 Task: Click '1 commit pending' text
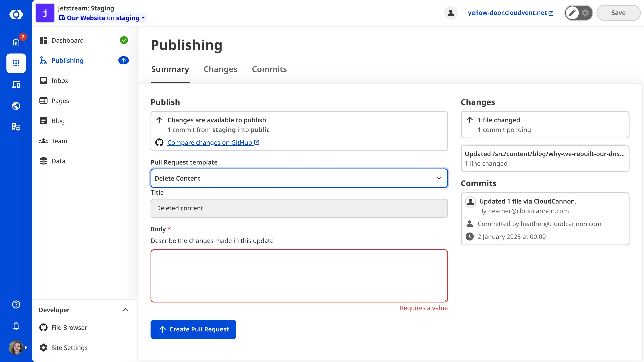coord(504,130)
